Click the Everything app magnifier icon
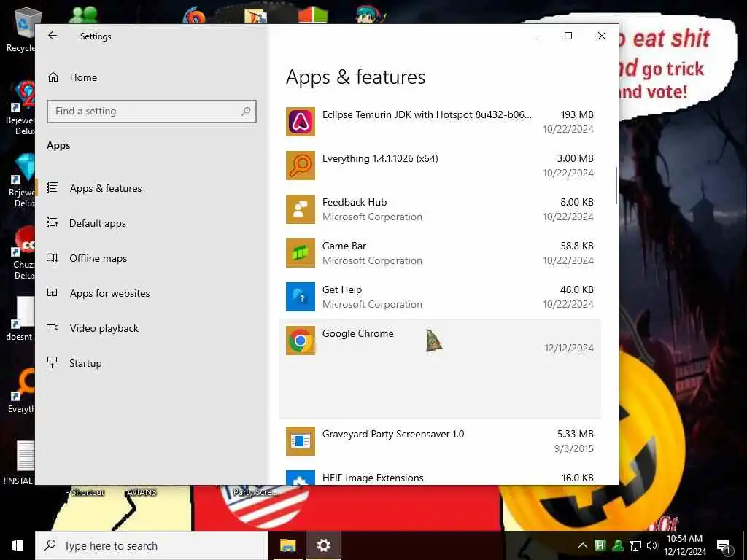747x560 pixels. 300,166
